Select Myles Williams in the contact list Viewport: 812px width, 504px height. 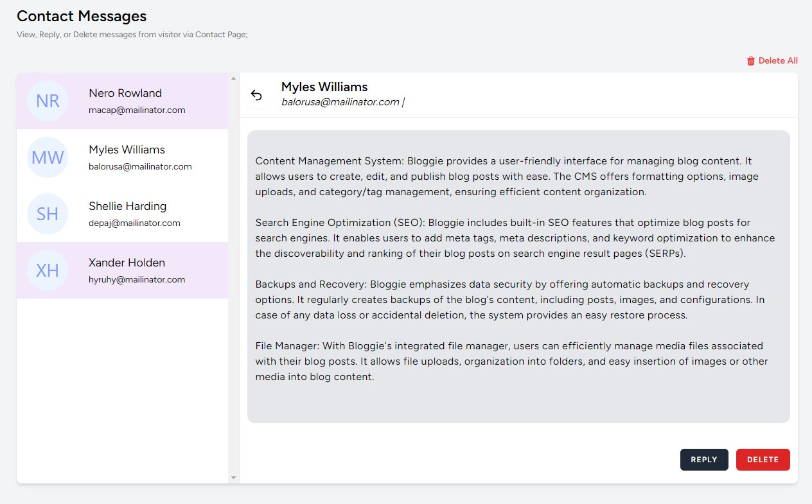(127, 150)
